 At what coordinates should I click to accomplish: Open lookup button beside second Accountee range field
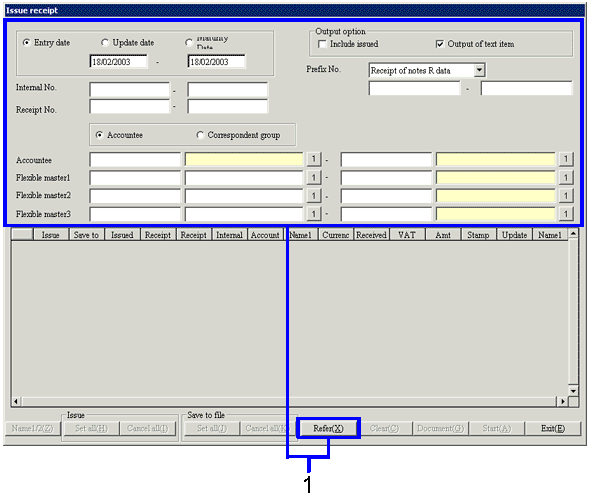click(x=566, y=159)
